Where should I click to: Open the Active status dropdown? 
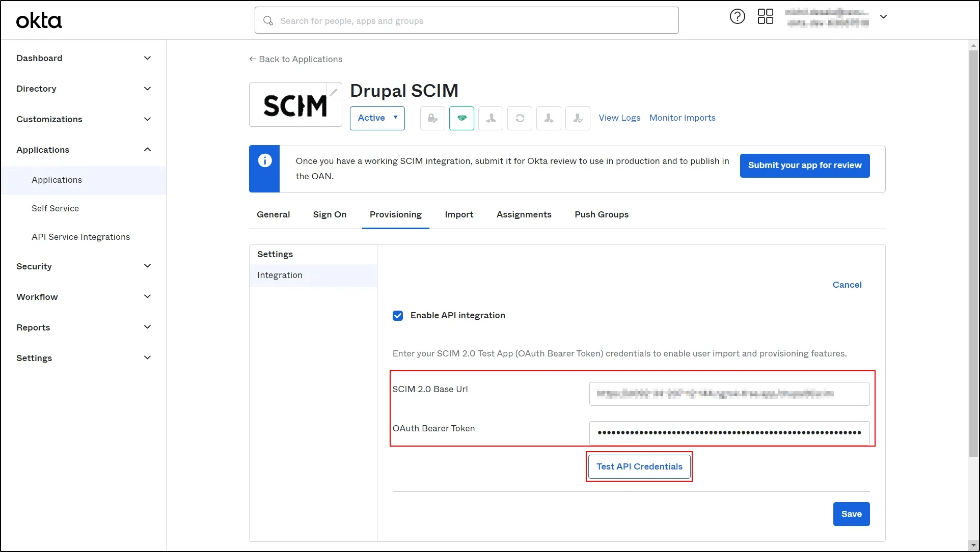point(377,118)
